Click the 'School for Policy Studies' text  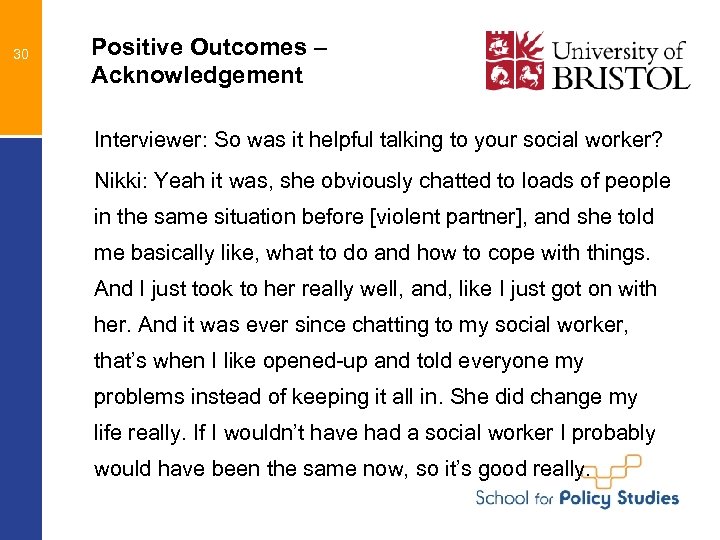point(577,497)
